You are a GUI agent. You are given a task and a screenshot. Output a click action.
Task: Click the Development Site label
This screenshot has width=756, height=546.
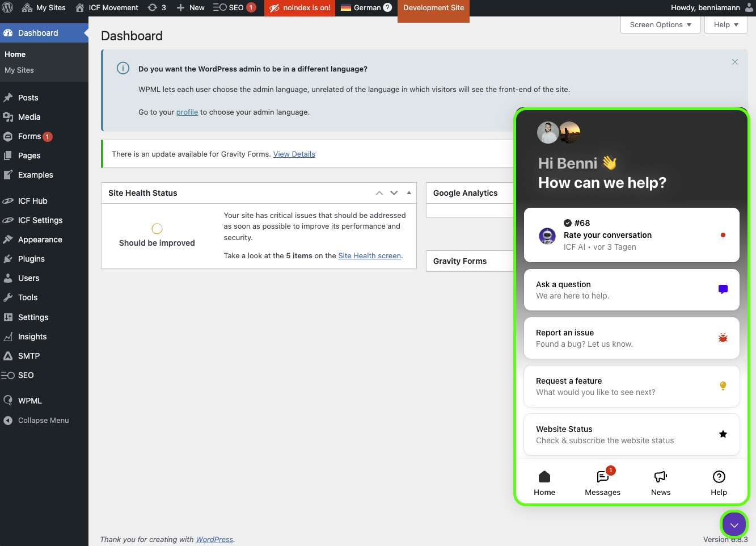[433, 8]
